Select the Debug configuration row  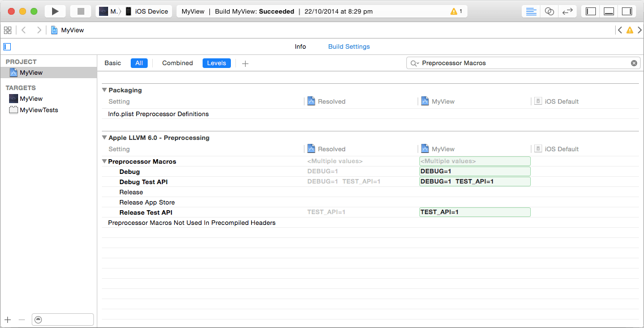tap(370, 172)
